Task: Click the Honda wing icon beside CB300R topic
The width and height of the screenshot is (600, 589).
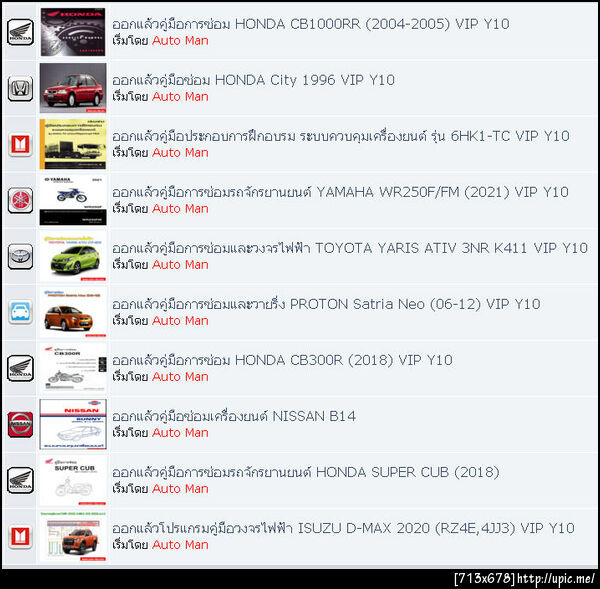Action: (20, 368)
